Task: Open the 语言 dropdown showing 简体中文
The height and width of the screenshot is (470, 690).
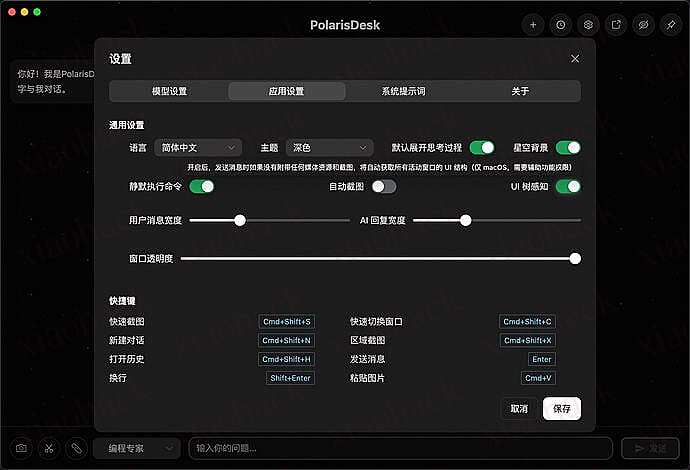Action: (198, 147)
